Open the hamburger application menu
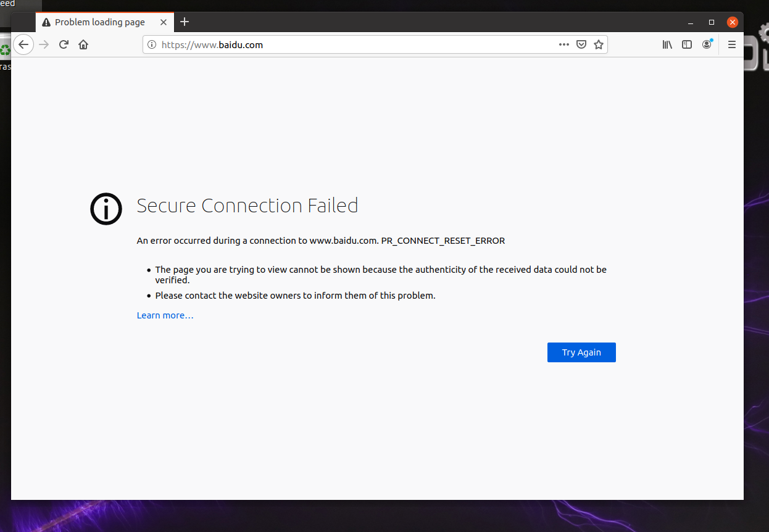This screenshot has width=769, height=532. [x=732, y=44]
